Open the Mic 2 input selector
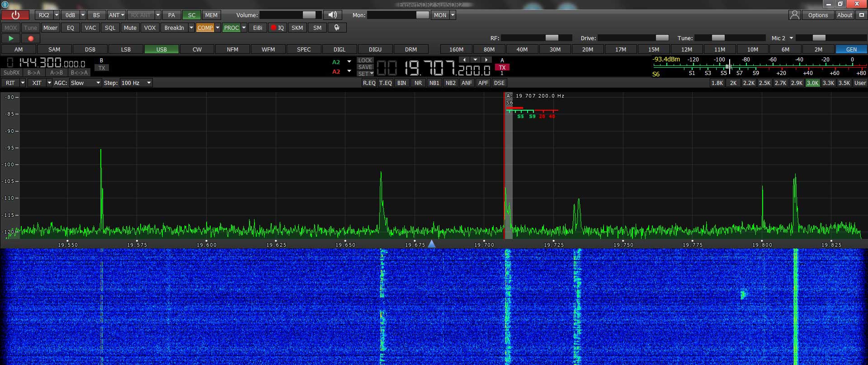The height and width of the screenshot is (365, 868). pos(782,38)
